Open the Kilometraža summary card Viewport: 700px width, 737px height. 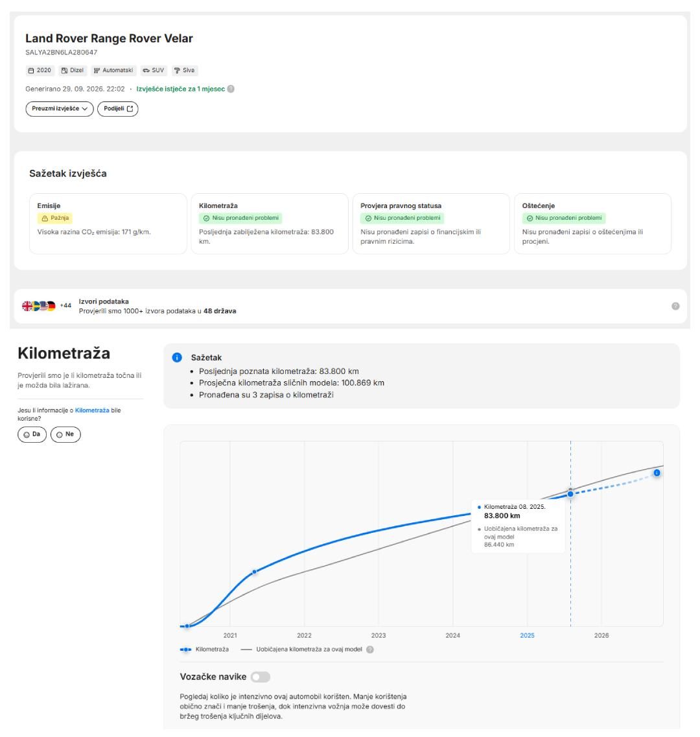click(x=270, y=224)
